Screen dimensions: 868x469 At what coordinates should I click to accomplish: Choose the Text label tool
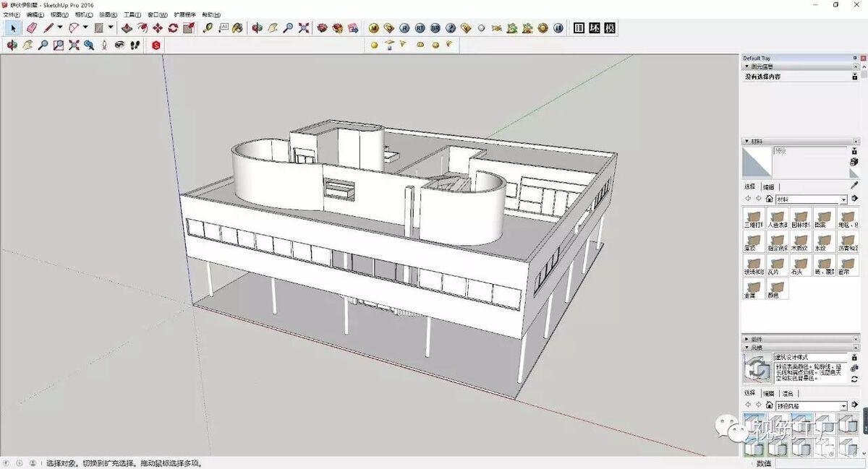click(x=223, y=28)
